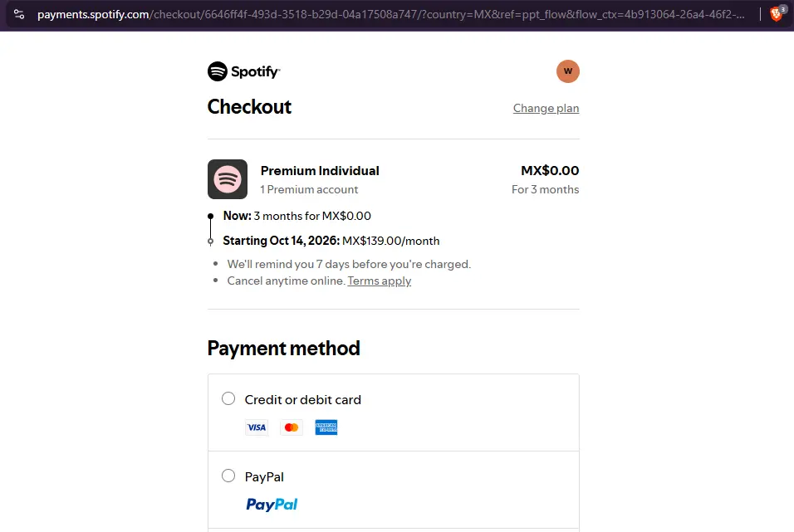Click the Brave Shields lion icon
Image resolution: width=794 pixels, height=532 pixels.
tap(777, 14)
